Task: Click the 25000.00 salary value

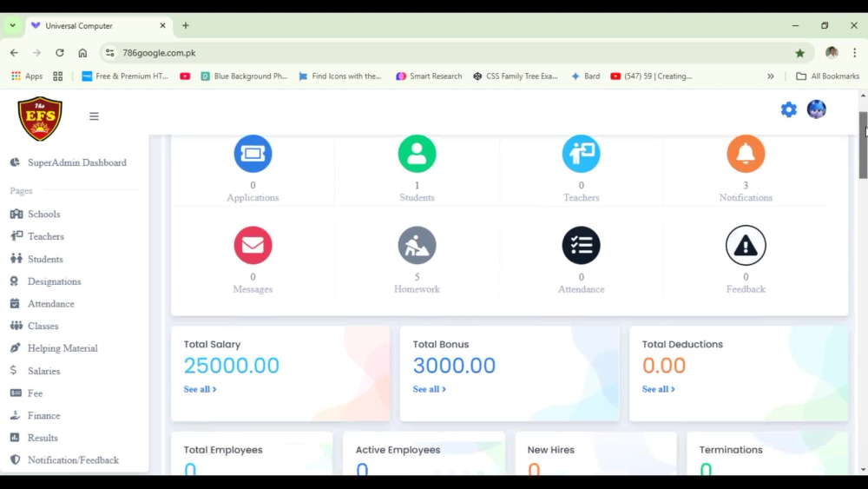Action: pos(232,366)
